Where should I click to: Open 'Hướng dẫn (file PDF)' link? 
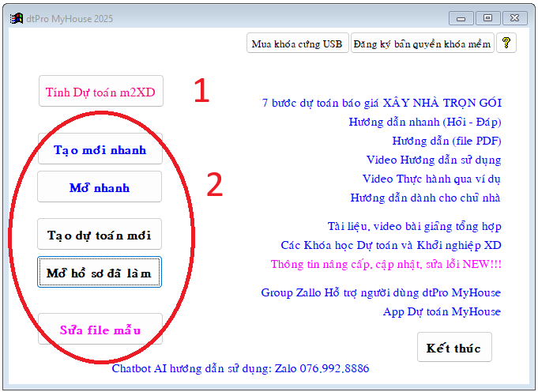pos(446,141)
